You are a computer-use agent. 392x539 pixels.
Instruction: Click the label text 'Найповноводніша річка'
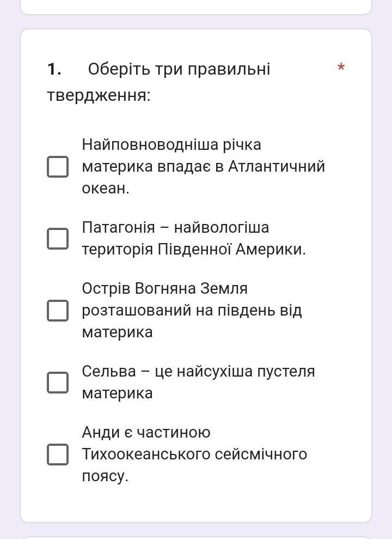click(x=171, y=145)
